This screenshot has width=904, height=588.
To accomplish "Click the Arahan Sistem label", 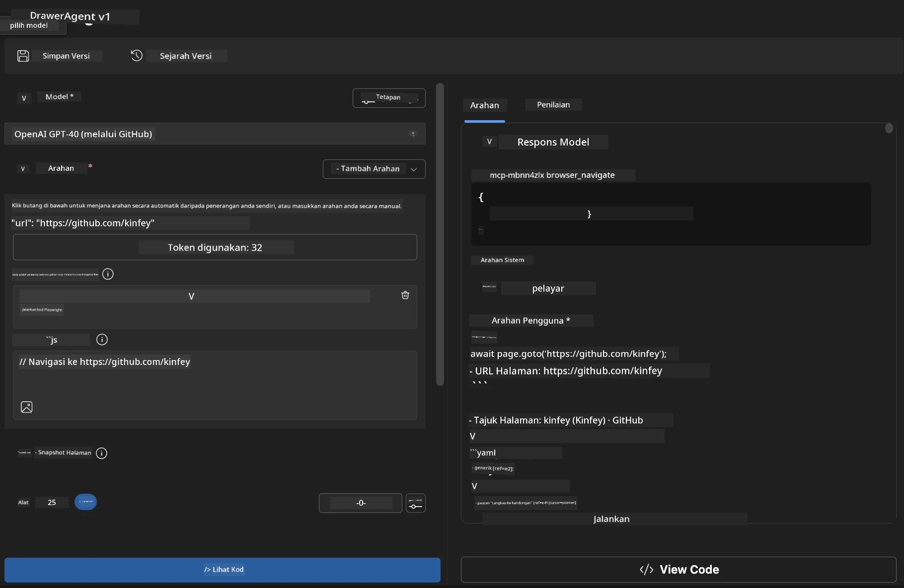I will click(x=502, y=260).
